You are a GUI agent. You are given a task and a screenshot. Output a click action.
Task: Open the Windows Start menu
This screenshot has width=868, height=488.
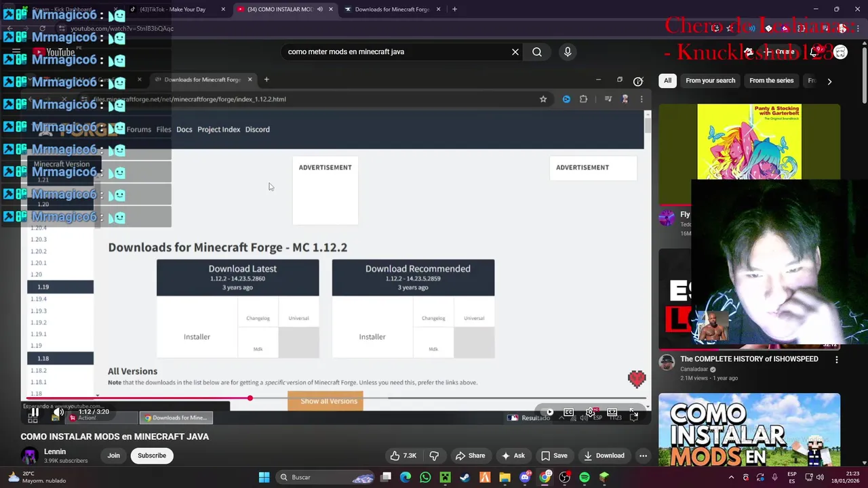pos(264,477)
